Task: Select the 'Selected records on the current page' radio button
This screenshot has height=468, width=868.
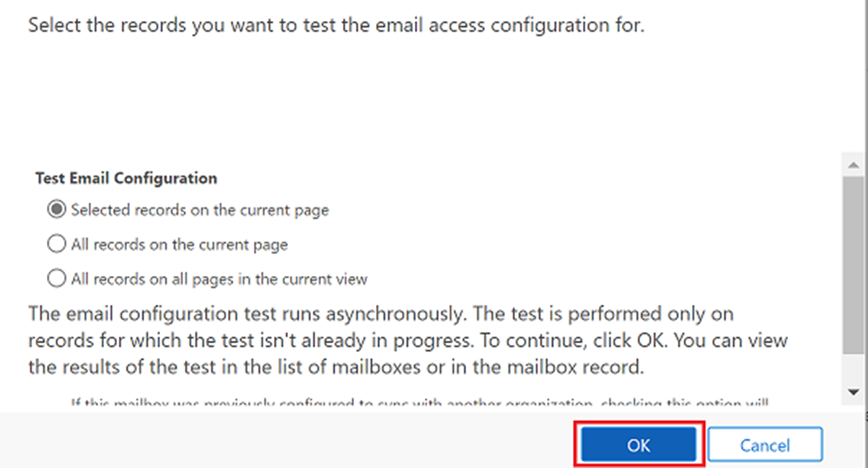Action: coord(56,210)
